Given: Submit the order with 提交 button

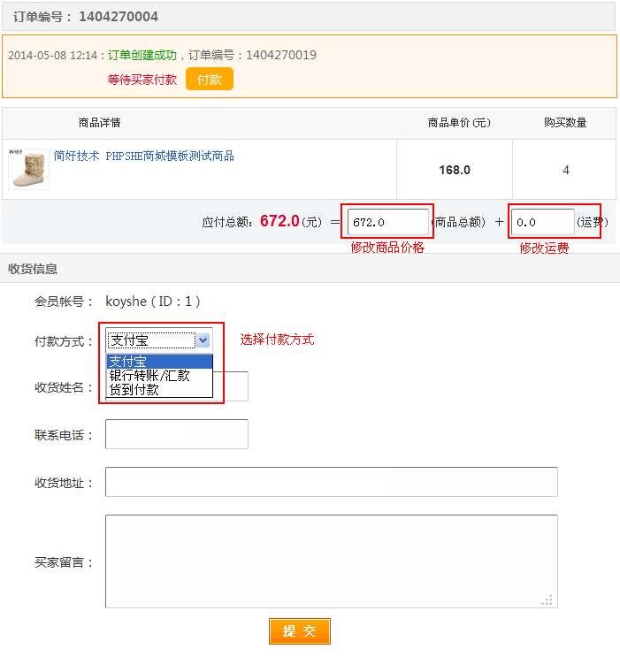Looking at the screenshot, I should pyautogui.click(x=299, y=631).
